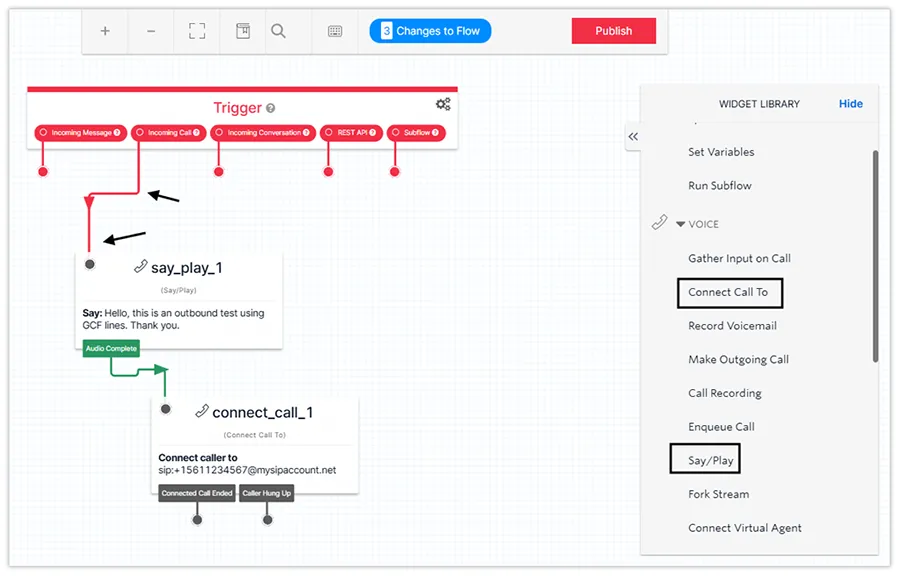Select REST API trigger
Screen dimensions: 900x577
[x=351, y=133]
